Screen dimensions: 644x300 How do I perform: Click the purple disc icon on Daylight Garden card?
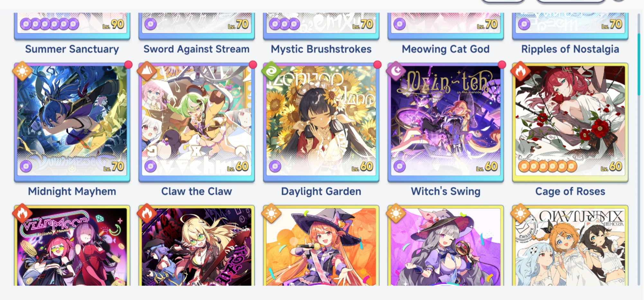pyautogui.click(x=275, y=166)
